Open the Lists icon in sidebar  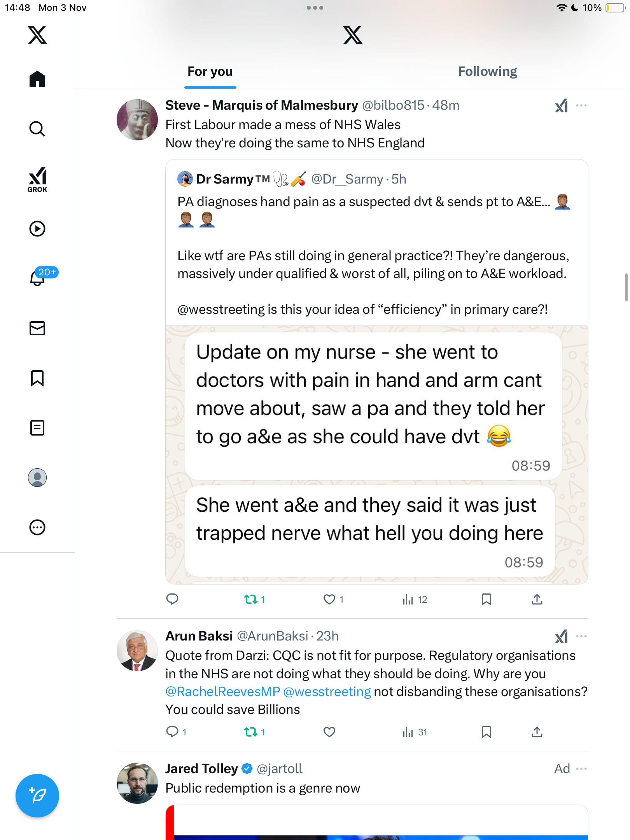(x=37, y=428)
